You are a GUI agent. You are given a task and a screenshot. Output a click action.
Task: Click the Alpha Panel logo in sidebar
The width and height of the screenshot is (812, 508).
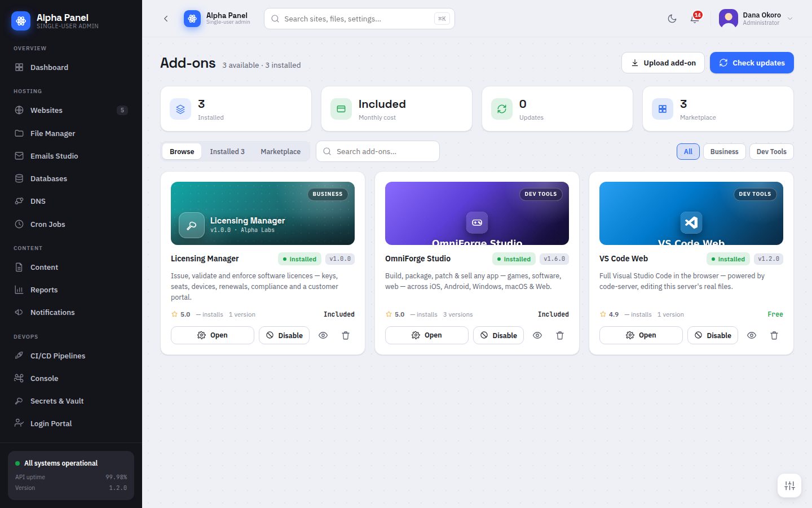pos(21,21)
